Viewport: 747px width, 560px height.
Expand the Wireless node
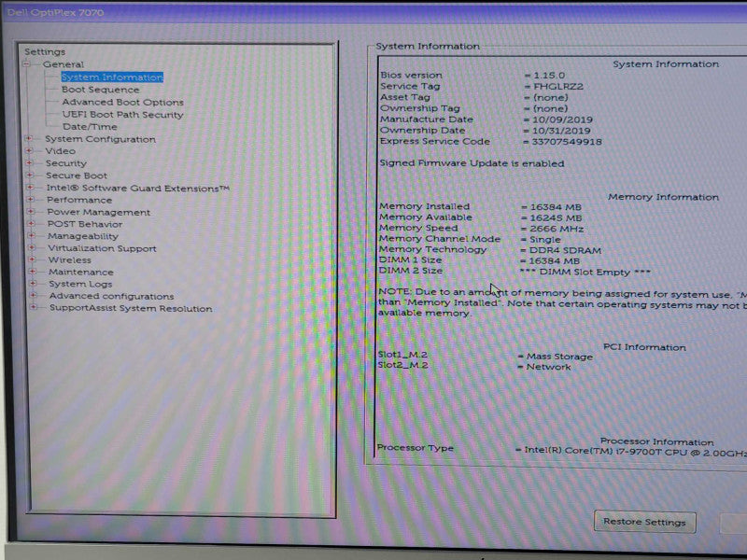pos(33,259)
